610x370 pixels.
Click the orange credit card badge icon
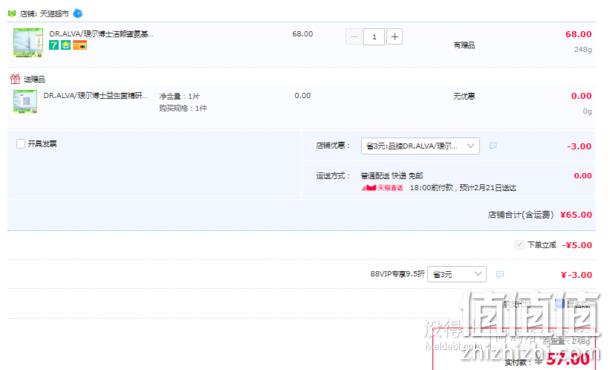click(80, 45)
